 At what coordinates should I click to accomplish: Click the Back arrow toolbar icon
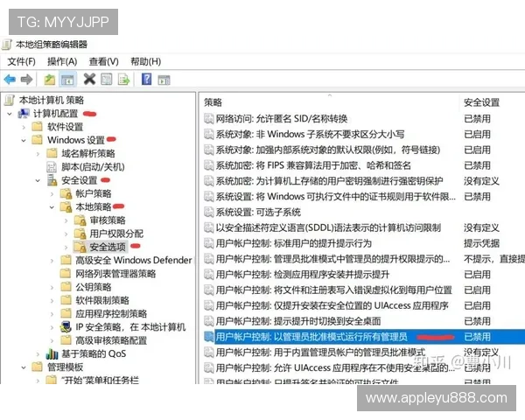(10, 80)
